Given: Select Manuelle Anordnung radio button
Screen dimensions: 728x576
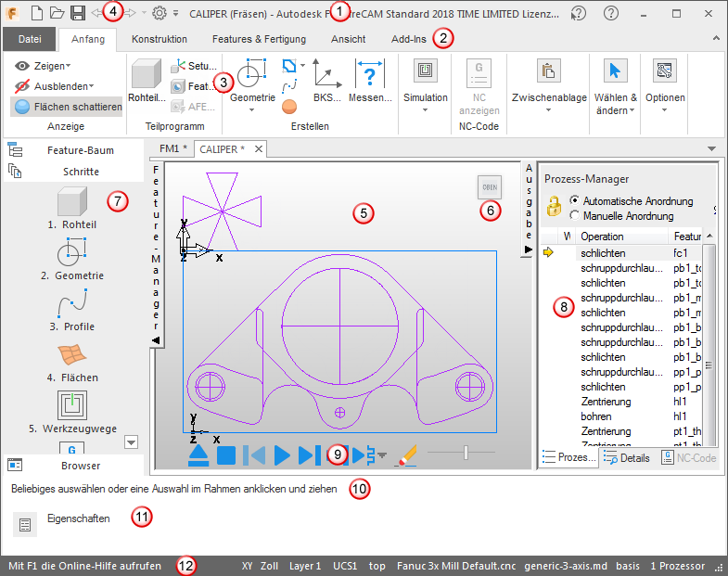Looking at the screenshot, I should pos(574,215).
